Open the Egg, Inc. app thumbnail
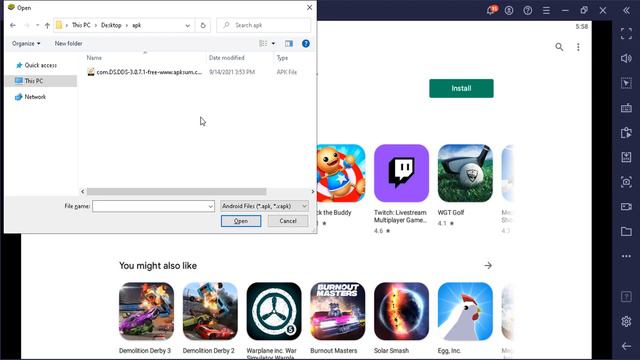640x360 pixels. [465, 311]
